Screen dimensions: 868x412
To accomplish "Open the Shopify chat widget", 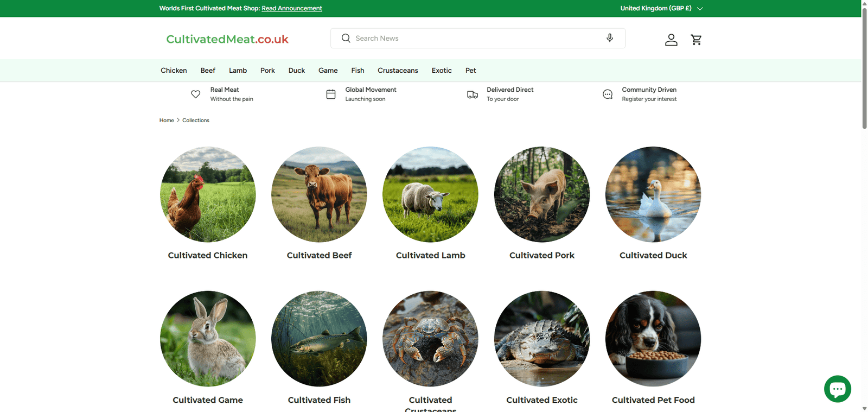I will (x=837, y=389).
